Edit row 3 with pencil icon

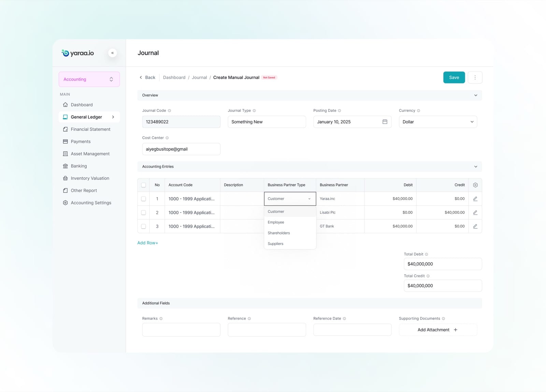point(475,226)
